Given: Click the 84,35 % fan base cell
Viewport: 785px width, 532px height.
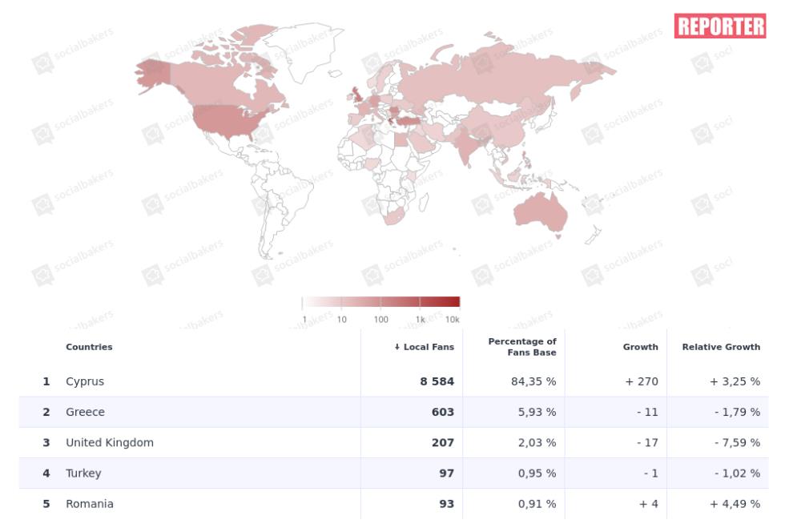Looking at the screenshot, I should (533, 381).
